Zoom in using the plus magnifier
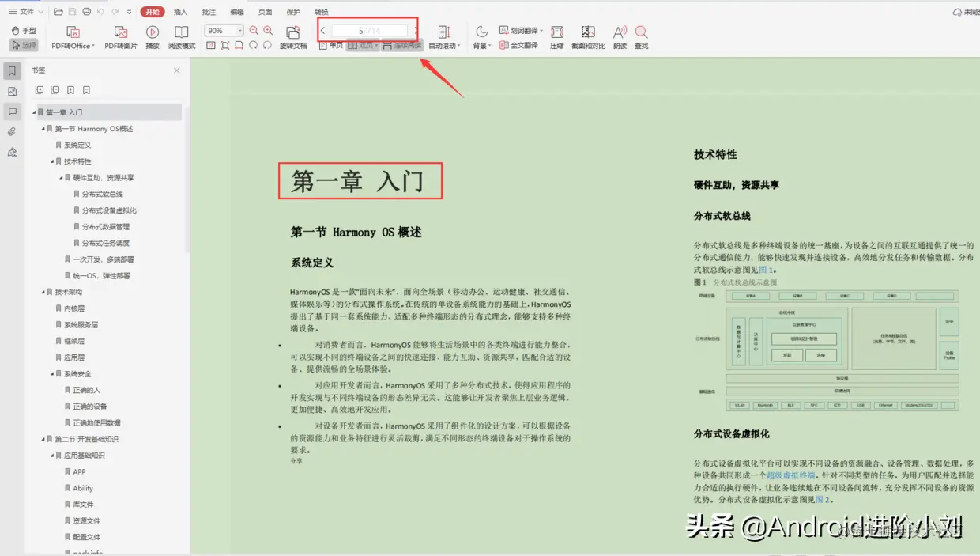This screenshot has height=556, width=980. 268,31
